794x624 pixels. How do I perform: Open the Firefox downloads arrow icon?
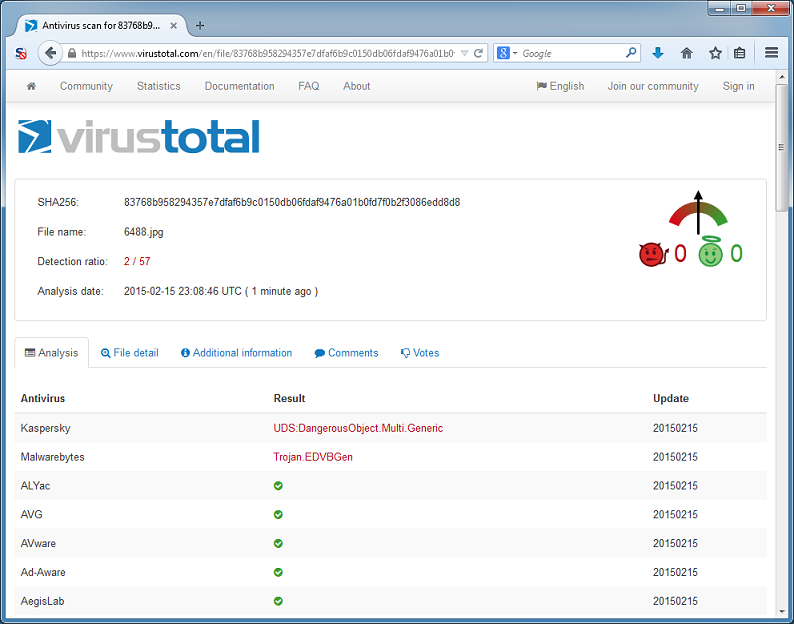[x=658, y=53]
